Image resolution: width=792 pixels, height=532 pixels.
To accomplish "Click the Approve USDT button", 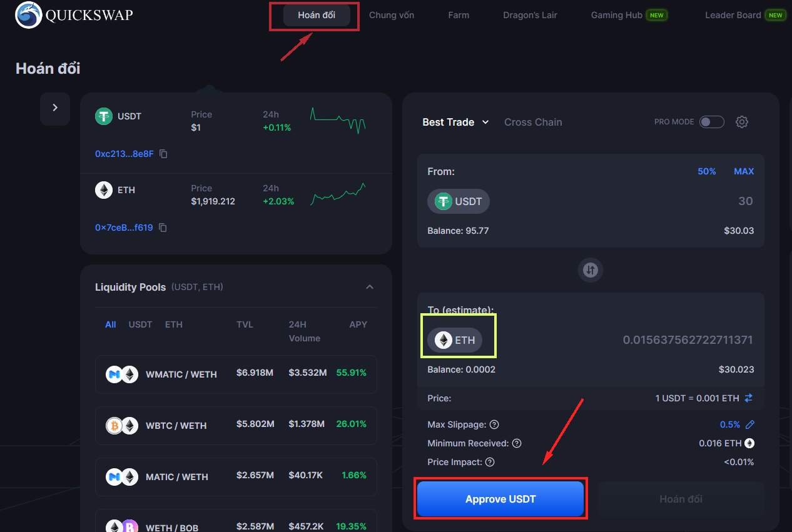I will pyautogui.click(x=500, y=498).
